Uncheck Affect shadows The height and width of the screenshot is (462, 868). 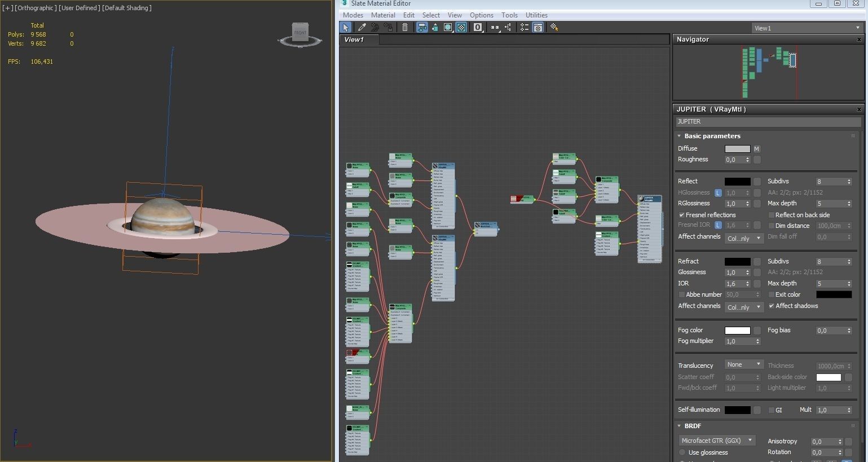point(771,306)
